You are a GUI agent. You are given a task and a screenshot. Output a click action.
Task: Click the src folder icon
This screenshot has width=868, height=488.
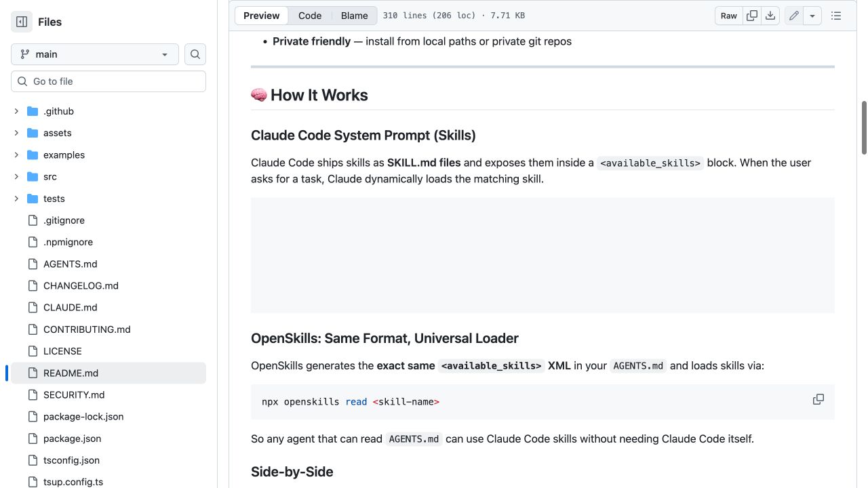[33, 177]
